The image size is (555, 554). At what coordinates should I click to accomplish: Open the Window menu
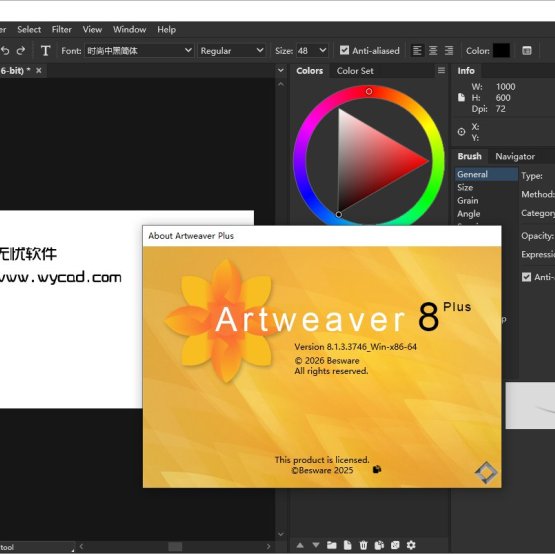point(130,30)
